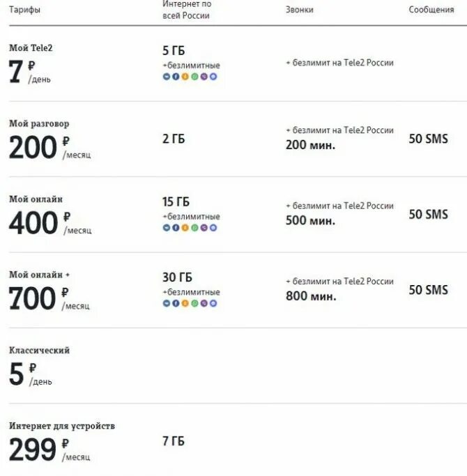Screen dimensions: 467x476
Task: Open the Интернет для устройств tariff
Action: 62,426
